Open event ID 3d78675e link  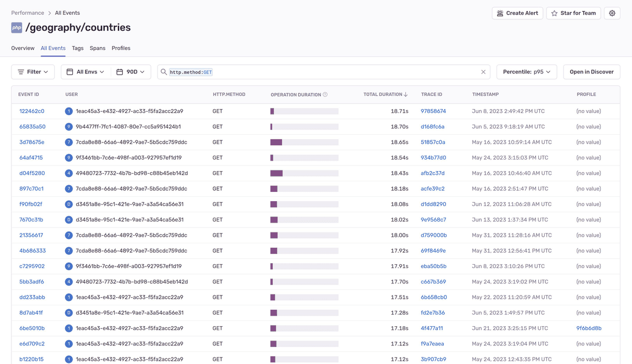[32, 142]
